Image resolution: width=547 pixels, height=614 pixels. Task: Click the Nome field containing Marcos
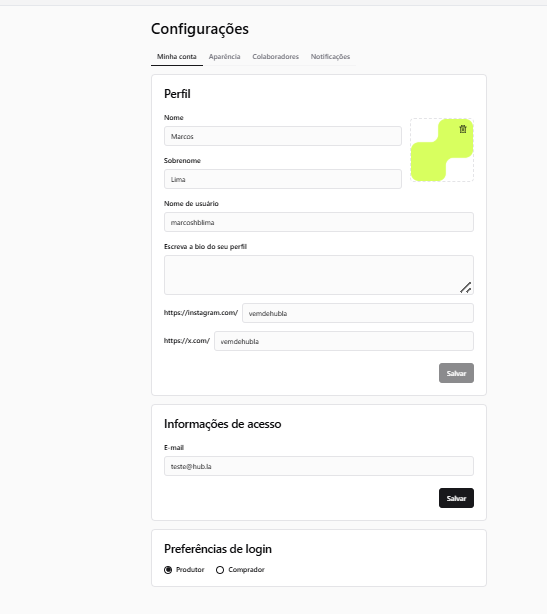pos(283,136)
